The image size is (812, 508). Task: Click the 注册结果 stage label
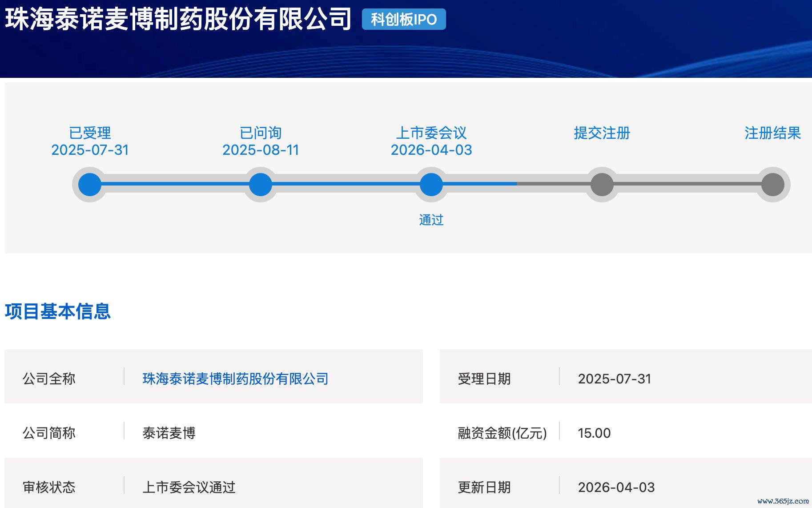click(x=773, y=133)
